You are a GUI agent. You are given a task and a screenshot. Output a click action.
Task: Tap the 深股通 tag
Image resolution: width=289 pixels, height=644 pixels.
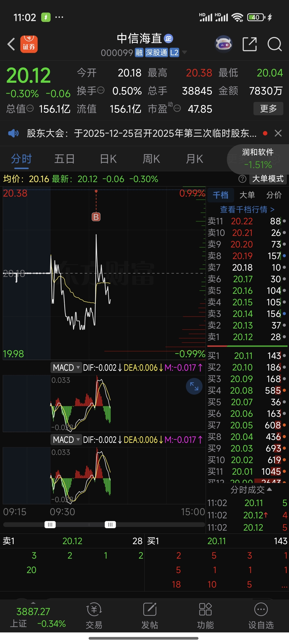[x=157, y=53]
